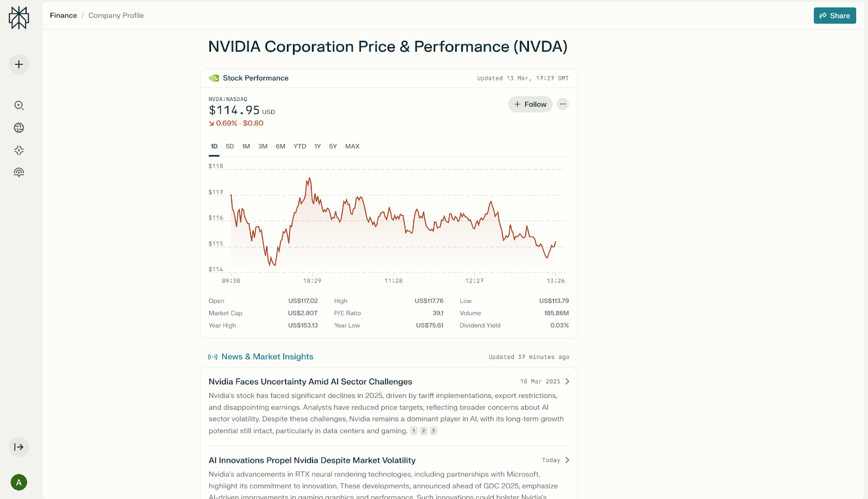Open the user account avatar
Viewport: 868px width, 499px height.
[x=19, y=482]
